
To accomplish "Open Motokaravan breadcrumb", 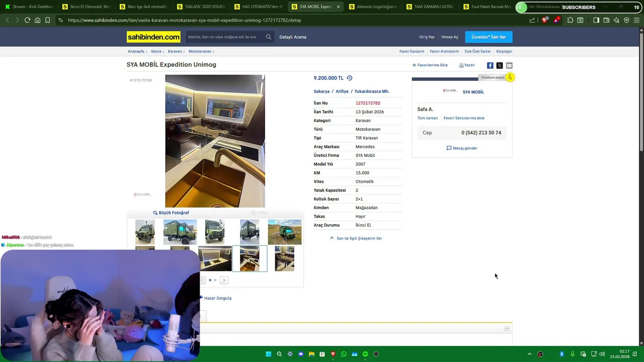I will tap(200, 51).
